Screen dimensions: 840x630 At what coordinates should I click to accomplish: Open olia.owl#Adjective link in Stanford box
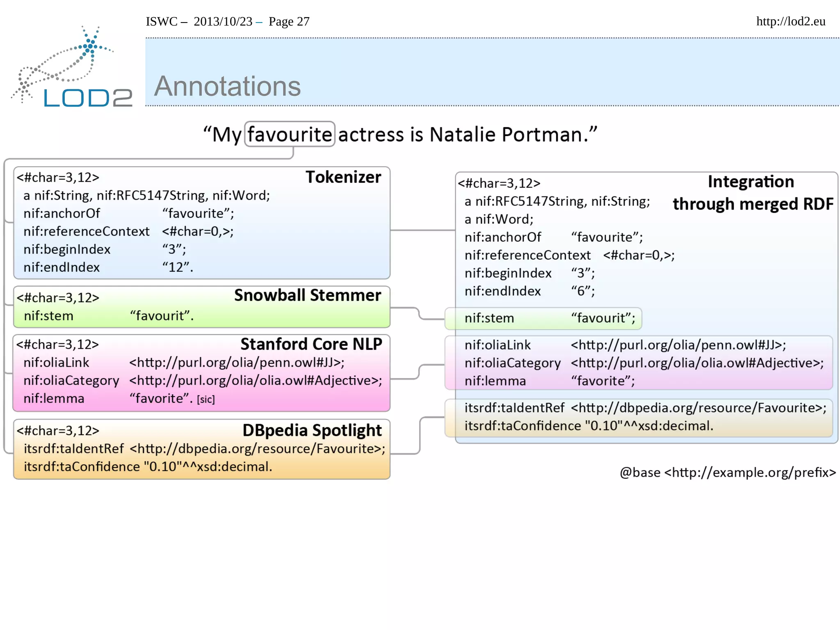256,381
